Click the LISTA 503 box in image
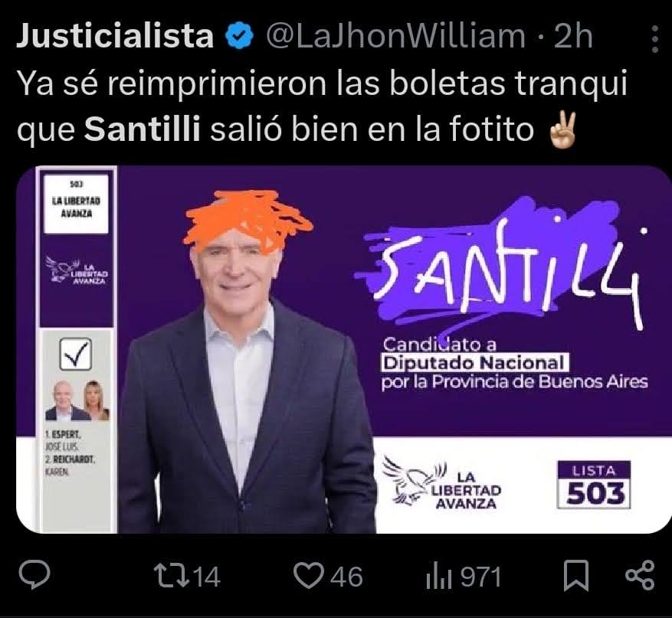Viewport: 672px width, 618px height. tap(594, 485)
